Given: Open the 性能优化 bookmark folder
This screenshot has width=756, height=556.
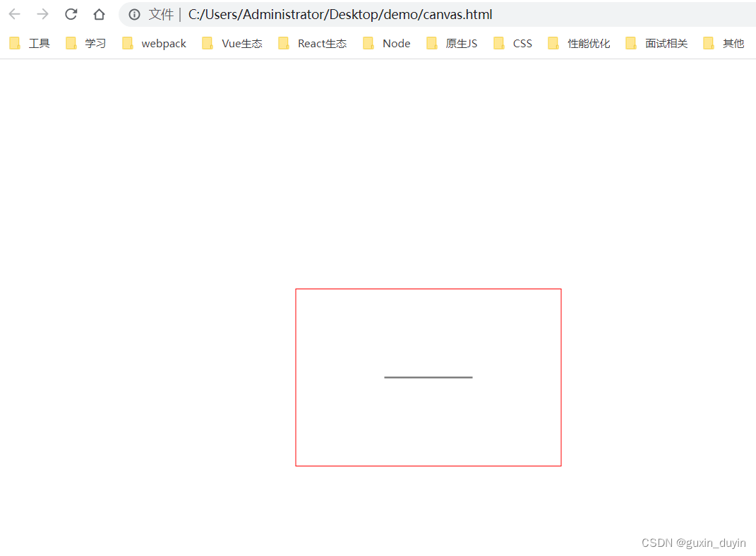Looking at the screenshot, I should [x=580, y=43].
